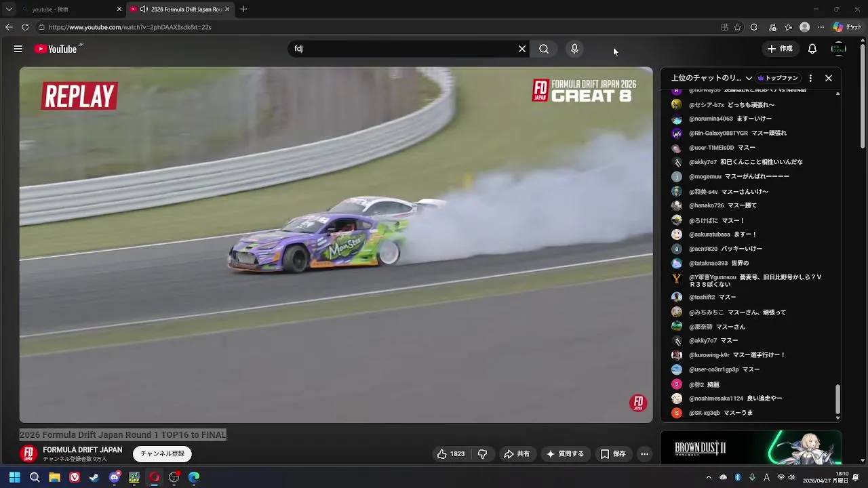Close the 2026 Formula Drift Japan tab

(227, 9)
